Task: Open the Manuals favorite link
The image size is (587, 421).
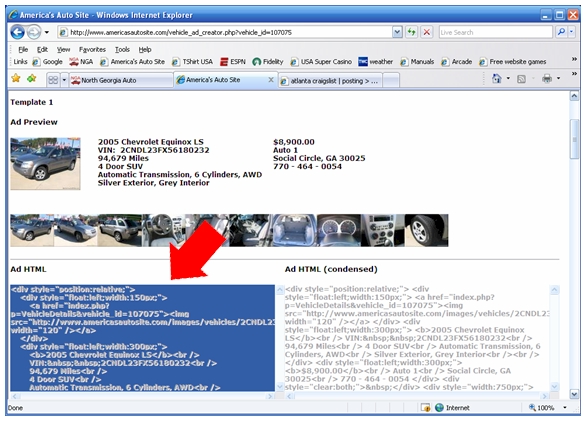Action: click(x=417, y=62)
